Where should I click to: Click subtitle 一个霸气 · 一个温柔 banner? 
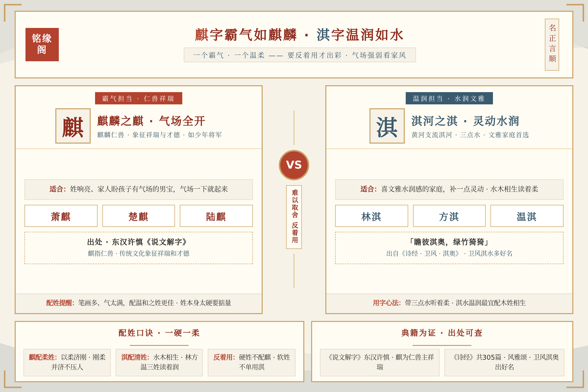point(300,55)
